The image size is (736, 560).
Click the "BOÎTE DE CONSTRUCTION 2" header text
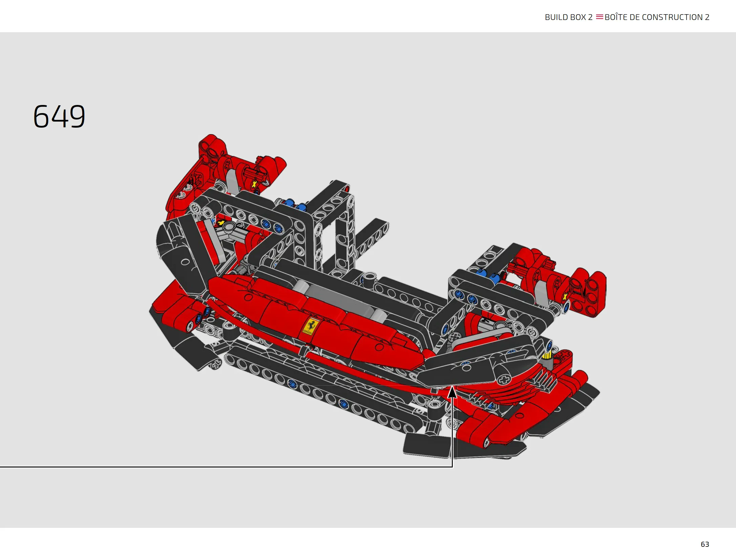pos(657,17)
